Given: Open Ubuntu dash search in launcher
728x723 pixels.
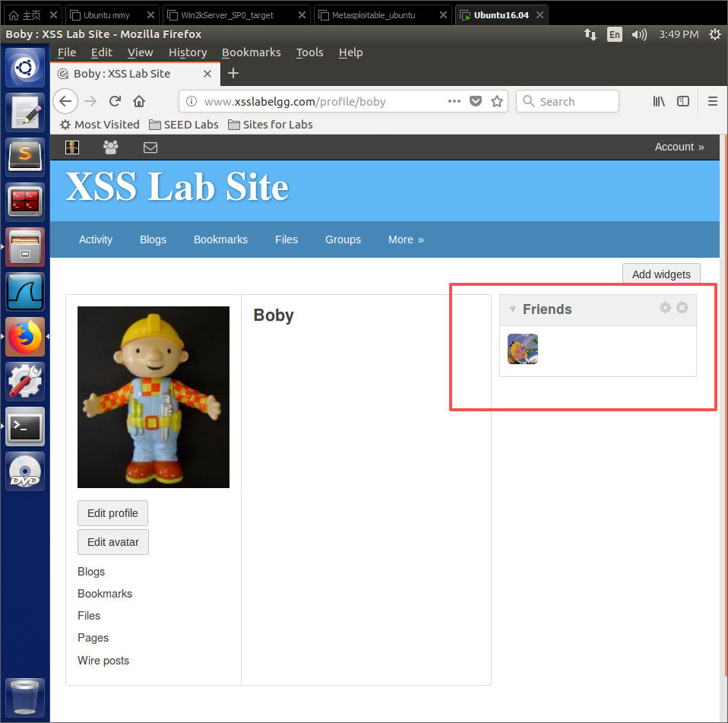Looking at the screenshot, I should pos(25,68).
